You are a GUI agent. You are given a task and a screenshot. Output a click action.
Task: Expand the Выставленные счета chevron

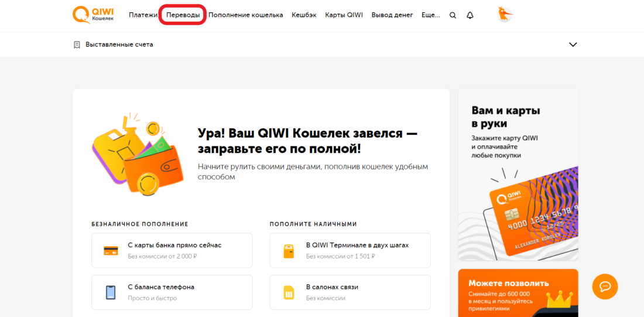click(573, 45)
